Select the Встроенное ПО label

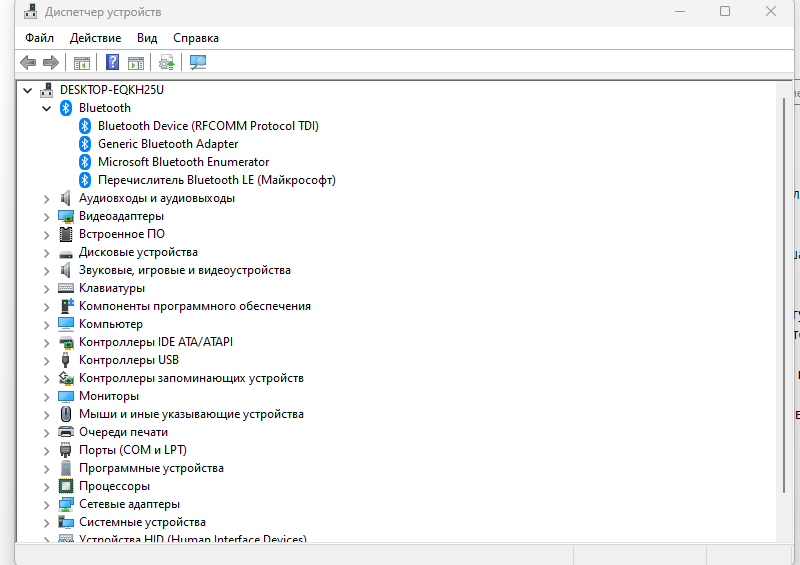pos(121,234)
